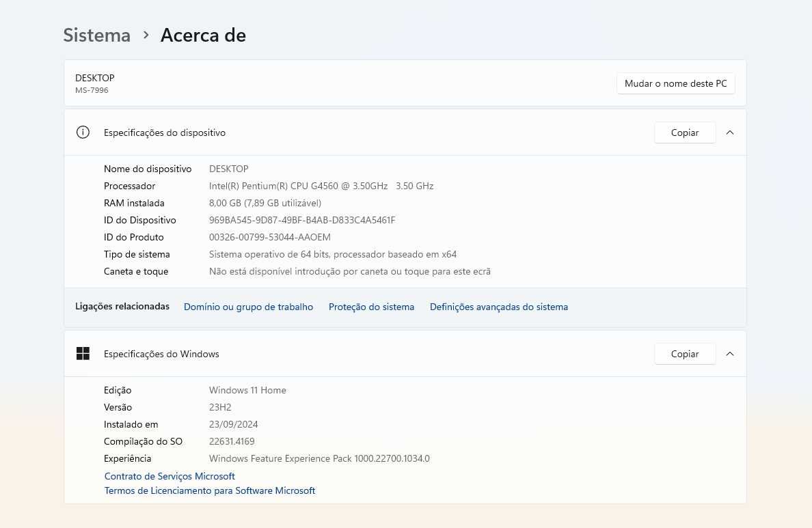Click the Windows logo icon beside Especificações do Windows
Image resolution: width=812 pixels, height=528 pixels.
tap(83, 354)
